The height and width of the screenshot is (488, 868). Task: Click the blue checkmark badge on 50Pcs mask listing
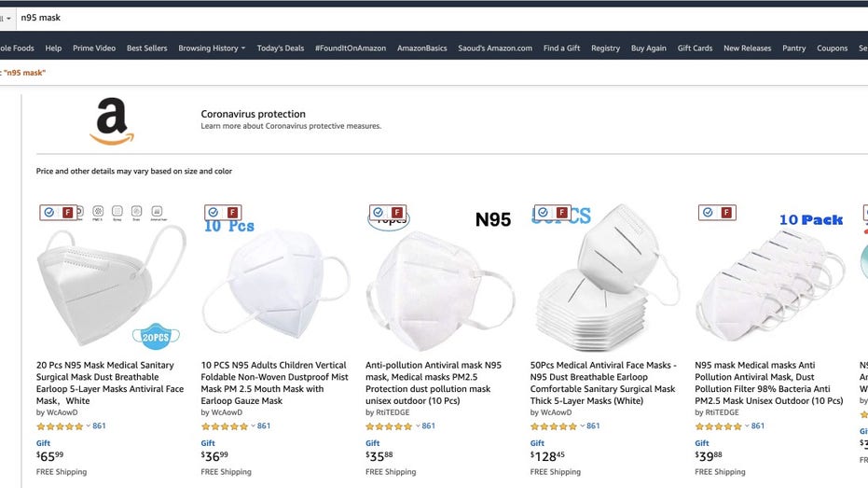click(543, 212)
